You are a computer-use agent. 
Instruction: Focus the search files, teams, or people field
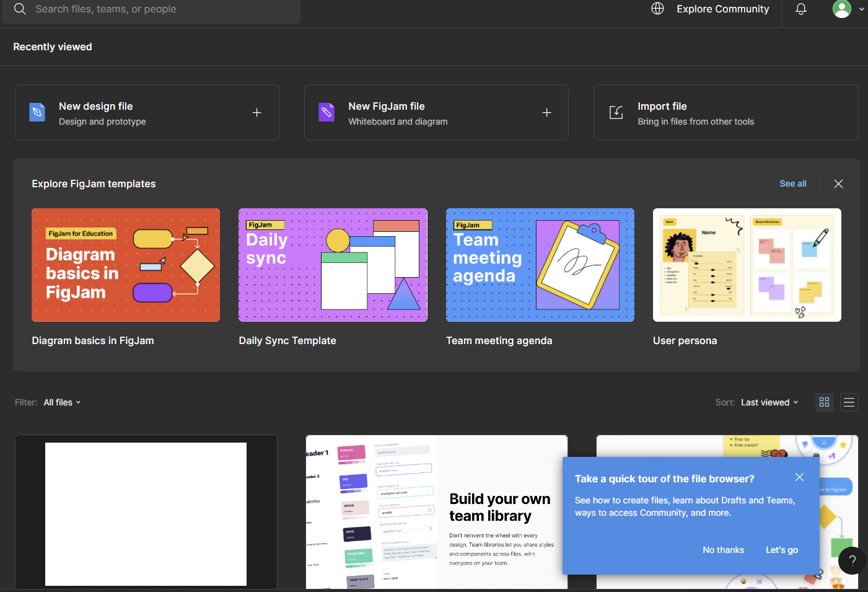[151, 9]
